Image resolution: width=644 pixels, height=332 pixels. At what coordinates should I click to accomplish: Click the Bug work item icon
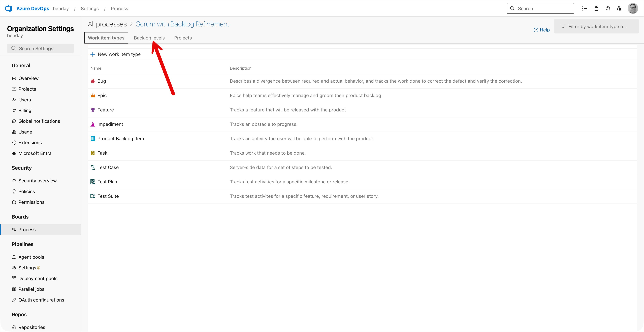[x=92, y=81]
